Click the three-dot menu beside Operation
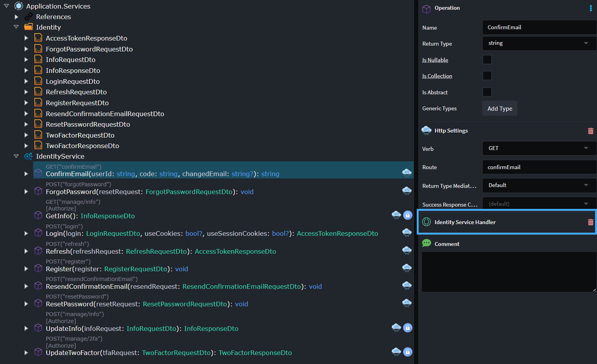Screen dimensions: 597x364 pyautogui.click(x=590, y=8)
